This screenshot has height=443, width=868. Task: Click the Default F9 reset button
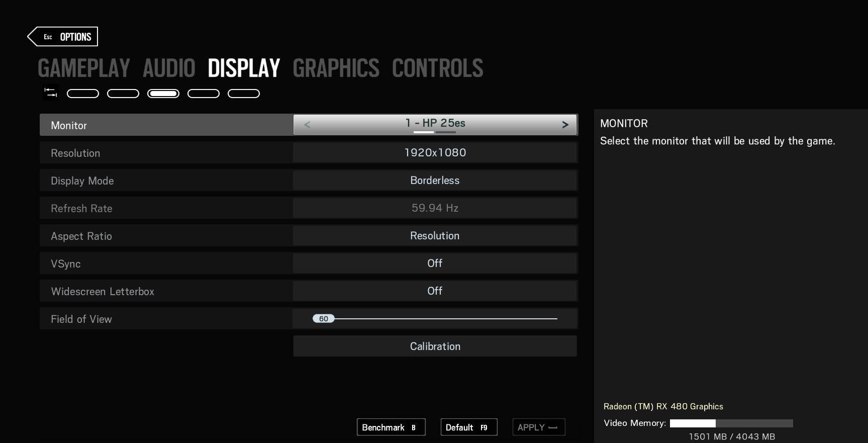(468, 427)
